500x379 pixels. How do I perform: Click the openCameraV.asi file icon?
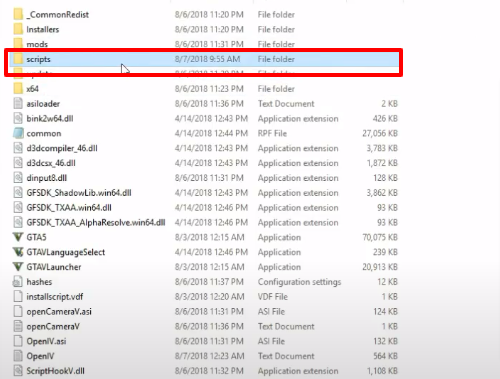18,311
